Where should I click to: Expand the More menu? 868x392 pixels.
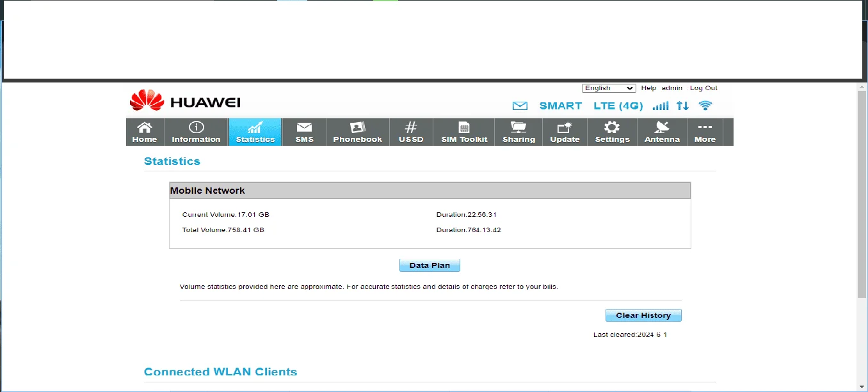pyautogui.click(x=705, y=132)
